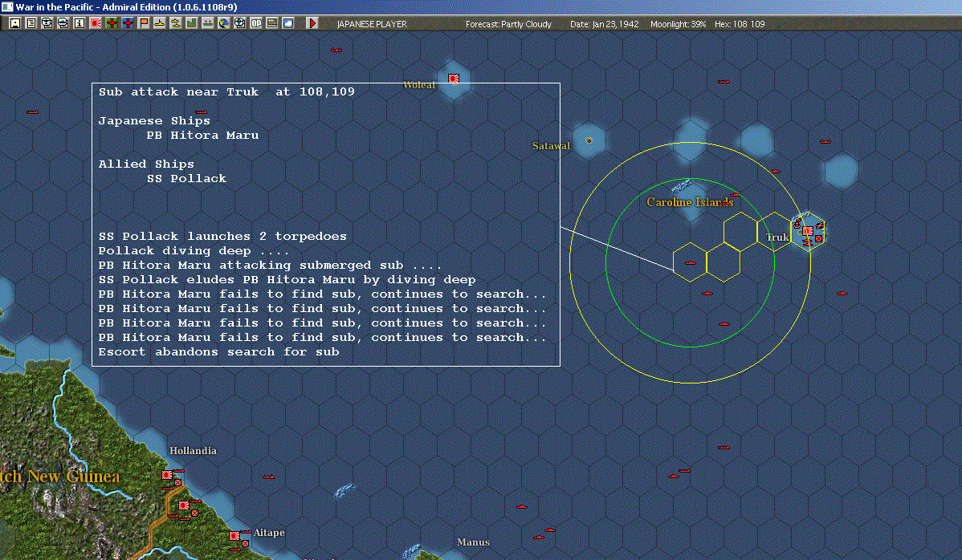The width and height of the screenshot is (962, 560).
Task: Select the land unit marker at Truk
Action: tap(818, 239)
